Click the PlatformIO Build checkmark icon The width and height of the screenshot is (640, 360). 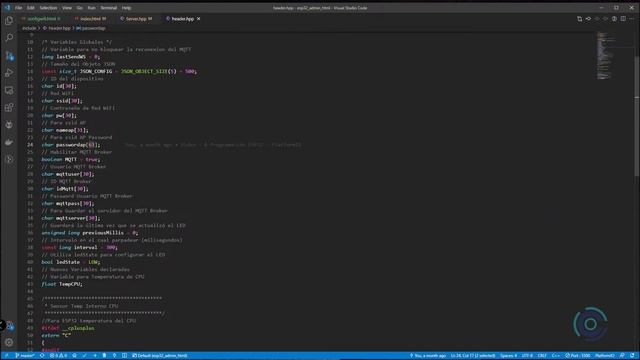pos(84,356)
